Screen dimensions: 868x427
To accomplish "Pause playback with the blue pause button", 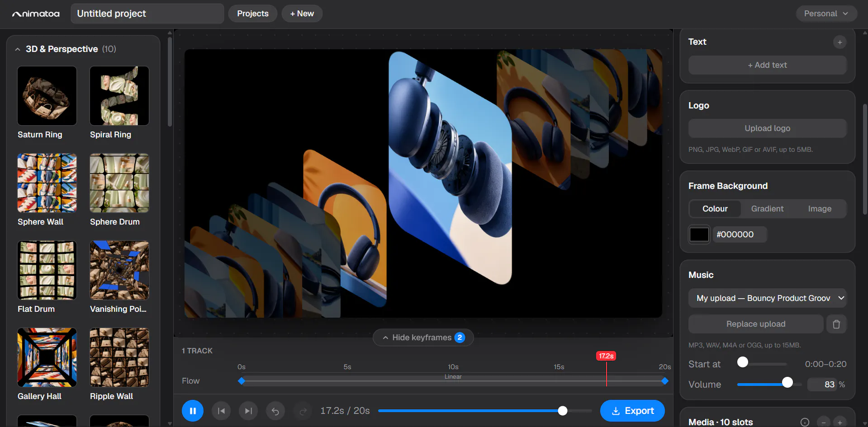I will point(193,411).
